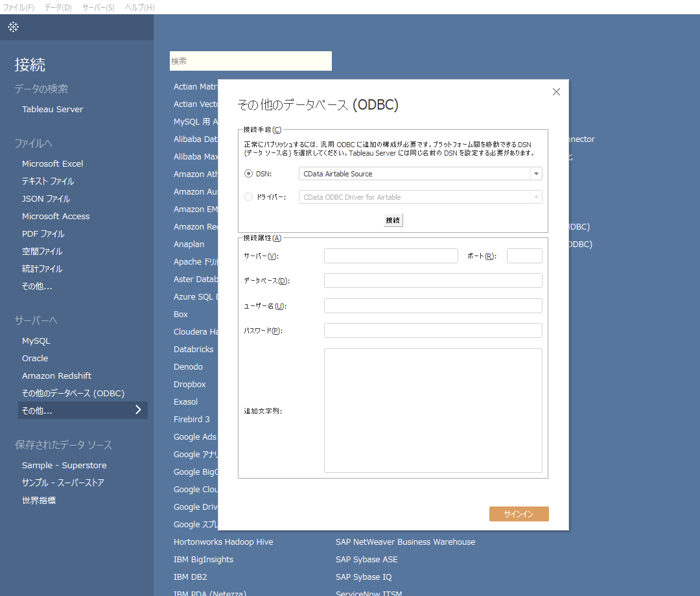Open the サーバー(S) menu
The width and height of the screenshot is (700, 596).
tap(99, 7)
